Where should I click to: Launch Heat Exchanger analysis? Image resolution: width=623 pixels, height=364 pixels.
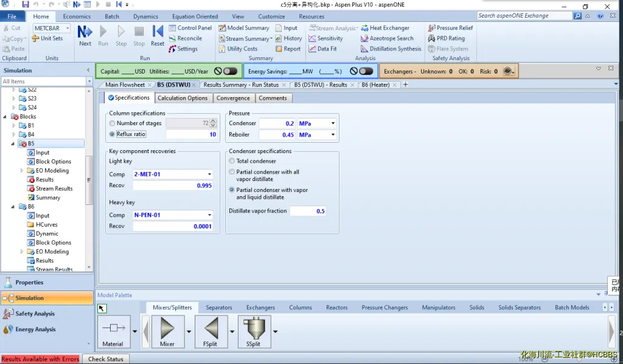tap(385, 28)
